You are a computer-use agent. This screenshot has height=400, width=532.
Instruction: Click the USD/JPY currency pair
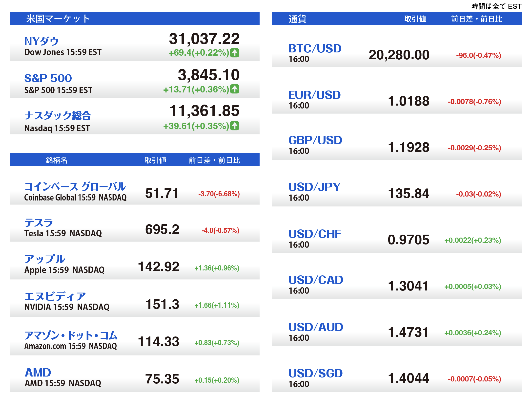(314, 187)
